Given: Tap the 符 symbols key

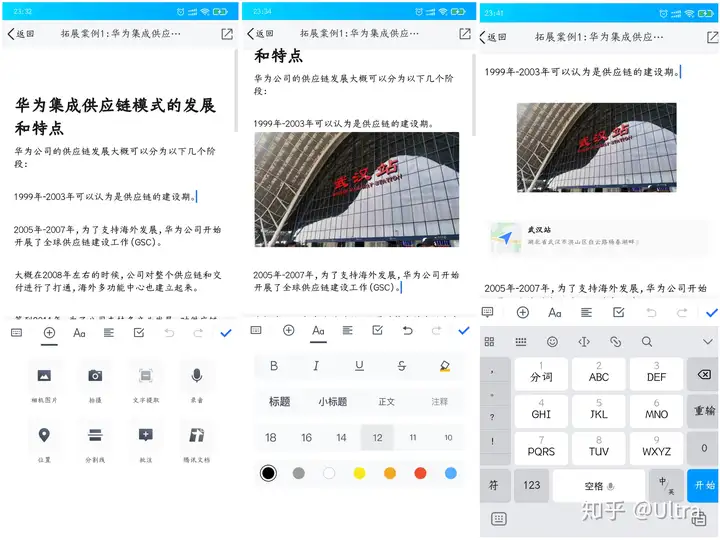Looking at the screenshot, I should pyautogui.click(x=494, y=485).
